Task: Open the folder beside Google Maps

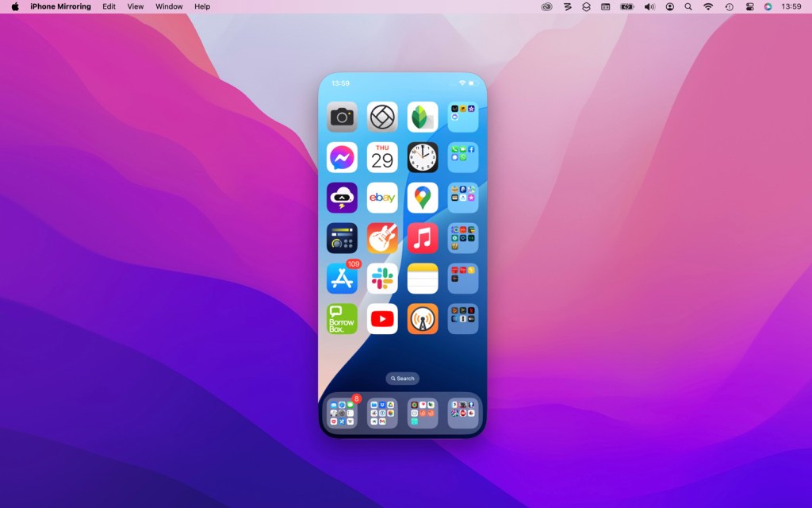Action: [x=463, y=198]
